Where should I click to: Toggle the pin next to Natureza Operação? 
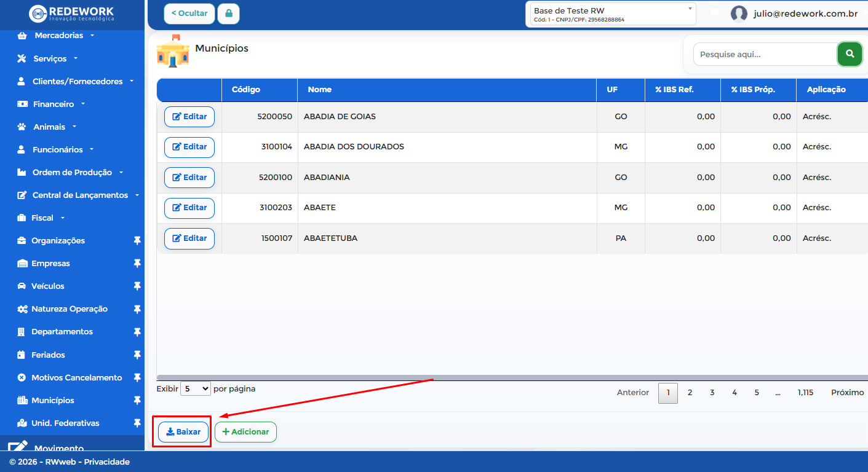click(x=137, y=309)
